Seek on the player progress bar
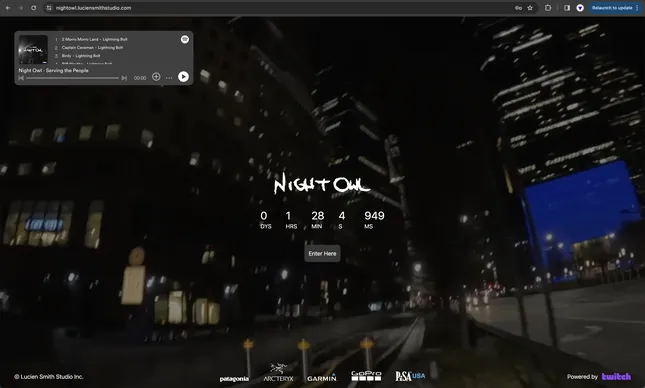This screenshot has width=645, height=388. (x=73, y=78)
